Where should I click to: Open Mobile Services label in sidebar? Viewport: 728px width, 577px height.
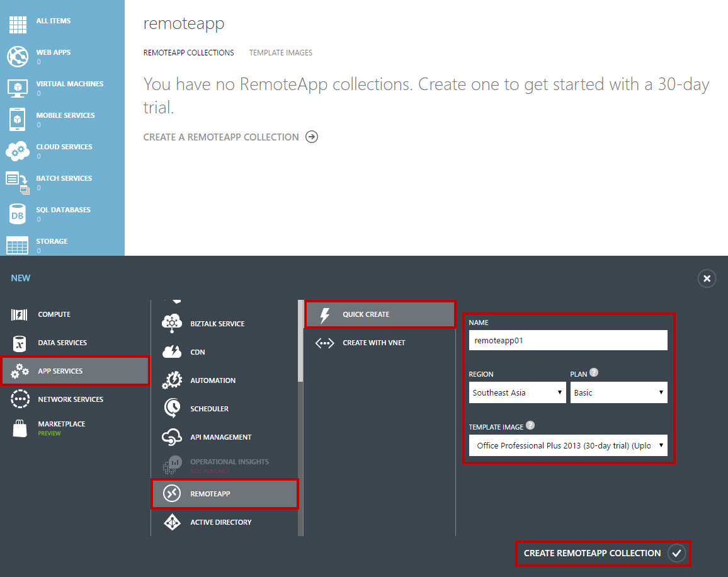(65, 115)
